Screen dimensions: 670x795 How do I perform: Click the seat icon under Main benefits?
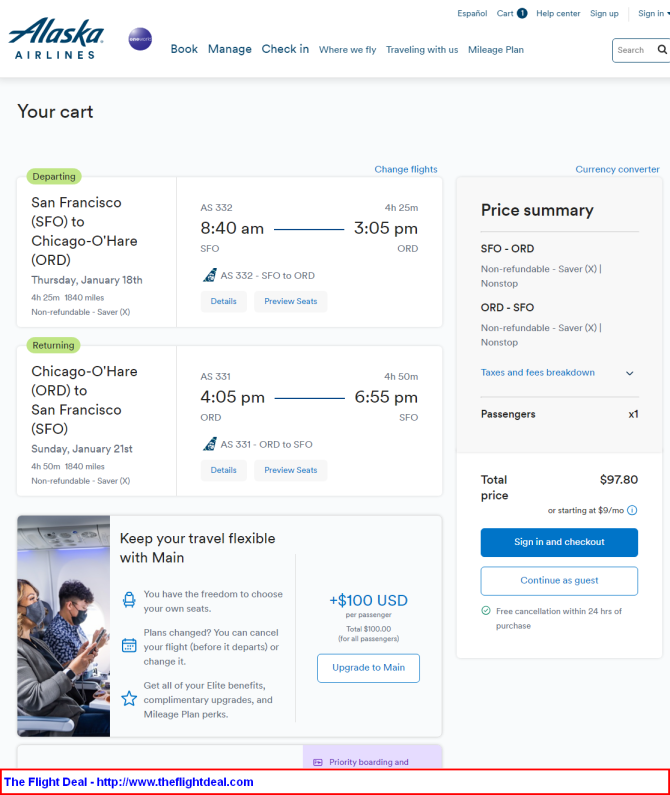pyautogui.click(x=129, y=600)
